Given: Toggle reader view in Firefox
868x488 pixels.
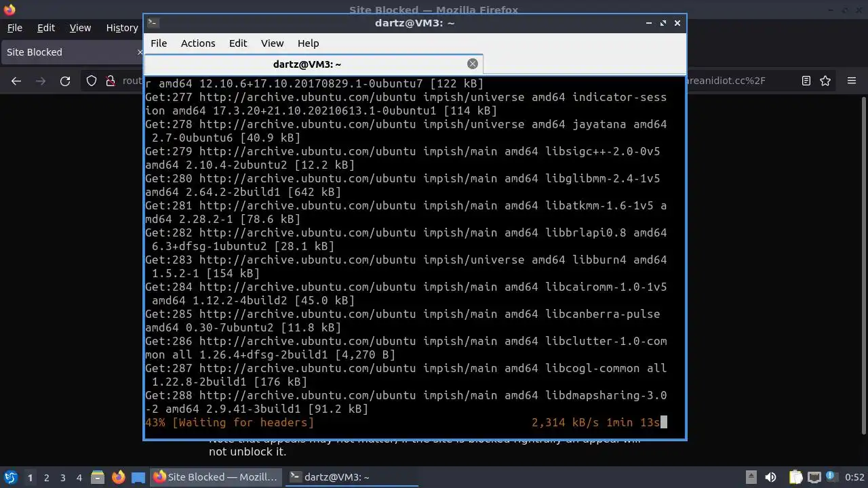Looking at the screenshot, I should click(806, 81).
